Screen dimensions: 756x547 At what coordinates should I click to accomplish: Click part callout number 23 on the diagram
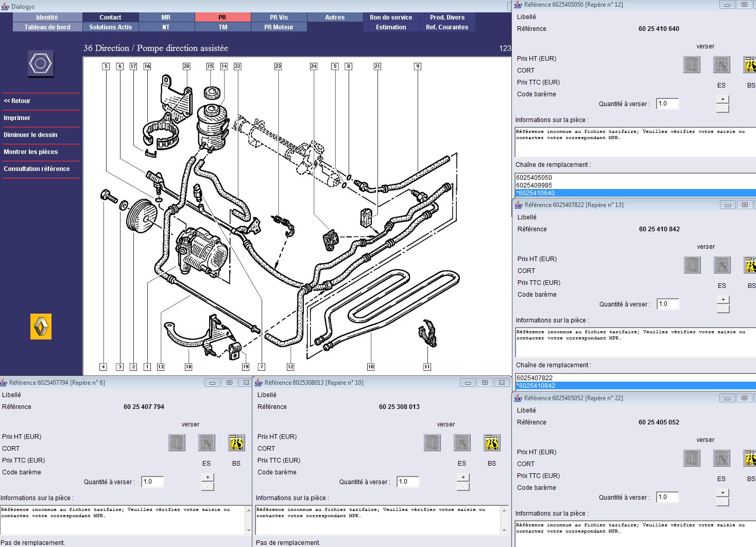pyautogui.click(x=278, y=66)
